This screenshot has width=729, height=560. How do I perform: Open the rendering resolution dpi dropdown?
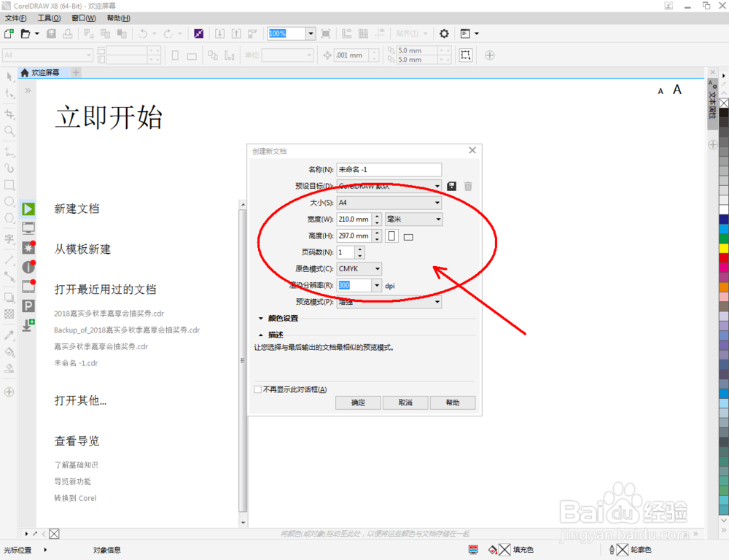pyautogui.click(x=377, y=285)
